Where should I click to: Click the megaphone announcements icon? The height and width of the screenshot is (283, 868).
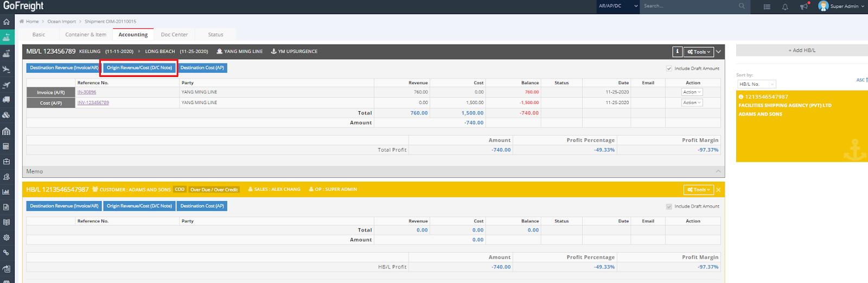point(803,7)
